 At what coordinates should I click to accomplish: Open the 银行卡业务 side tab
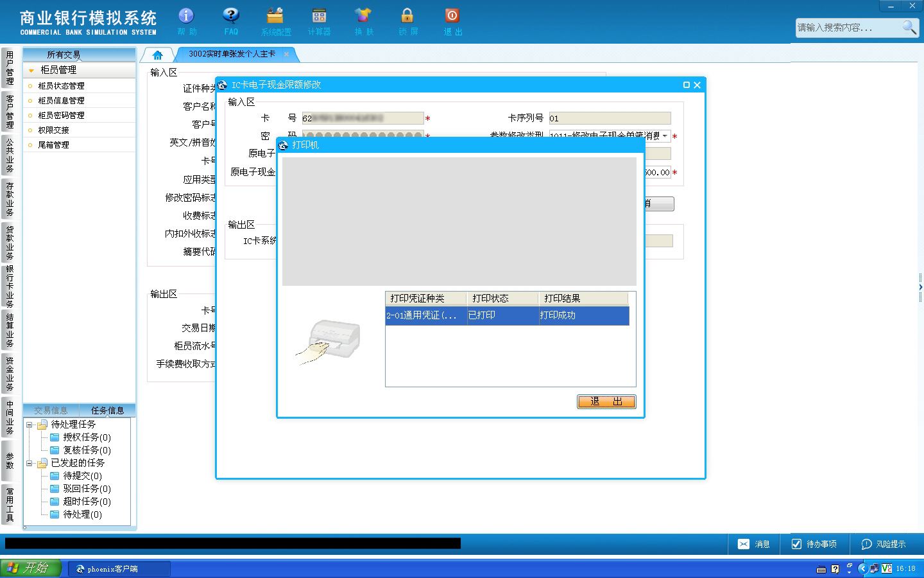[x=10, y=286]
